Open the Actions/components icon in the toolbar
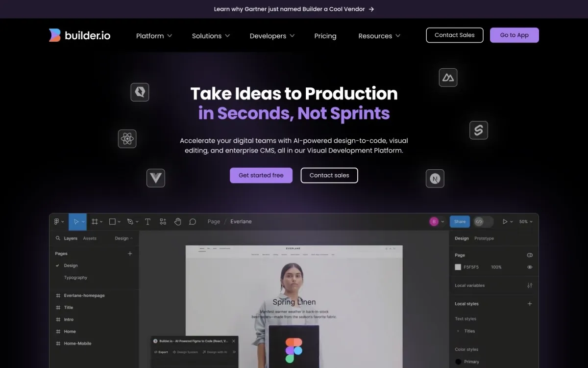Viewport: 588px width, 368px height. pyautogui.click(x=163, y=221)
